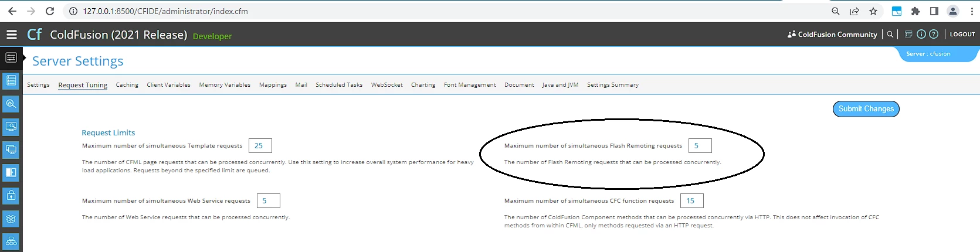This screenshot has width=980, height=252.
Task: Share this page via share icon
Action: [x=854, y=11]
